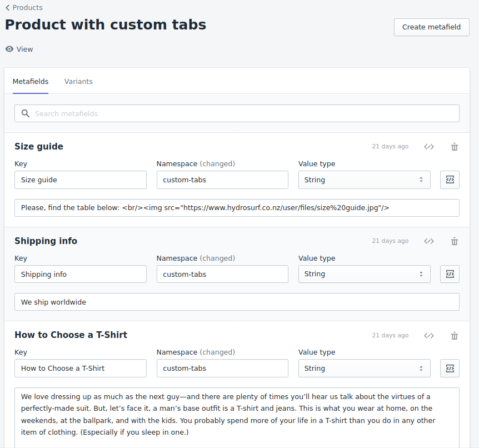This screenshot has width=479, height=448.
Task: Select the Metafields tab
Action: click(31, 82)
